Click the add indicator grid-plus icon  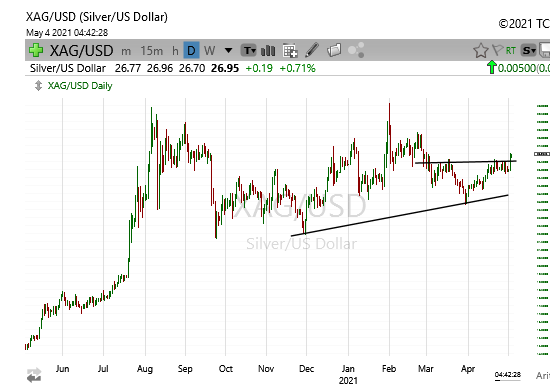pyautogui.click(x=290, y=51)
